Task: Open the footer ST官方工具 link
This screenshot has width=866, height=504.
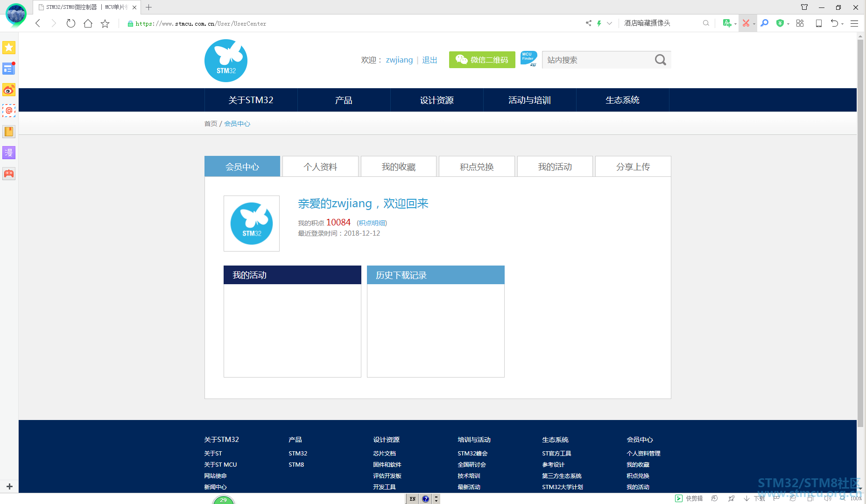Action: tap(556, 453)
